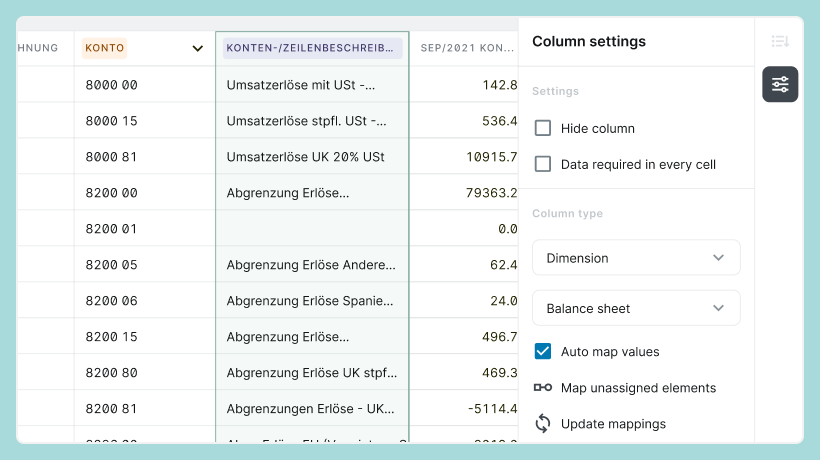
Task: Click the value 10915.7 cell
Action: (464, 157)
